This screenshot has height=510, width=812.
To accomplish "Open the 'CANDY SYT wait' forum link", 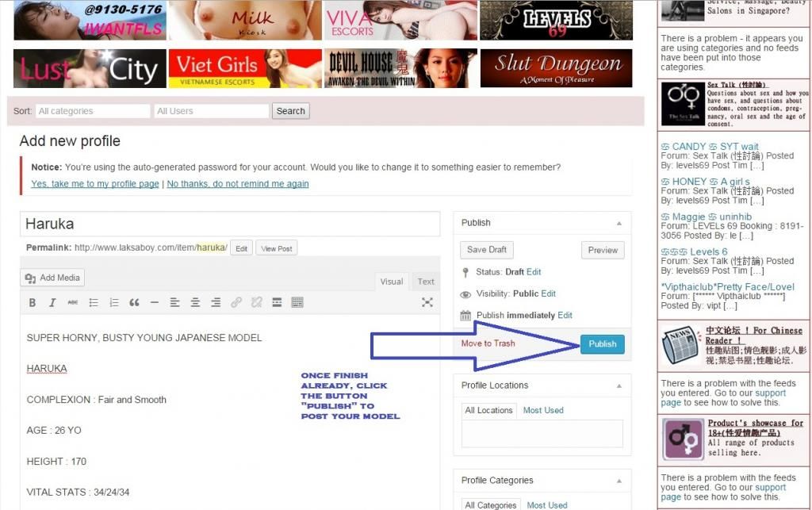I will tap(710, 147).
